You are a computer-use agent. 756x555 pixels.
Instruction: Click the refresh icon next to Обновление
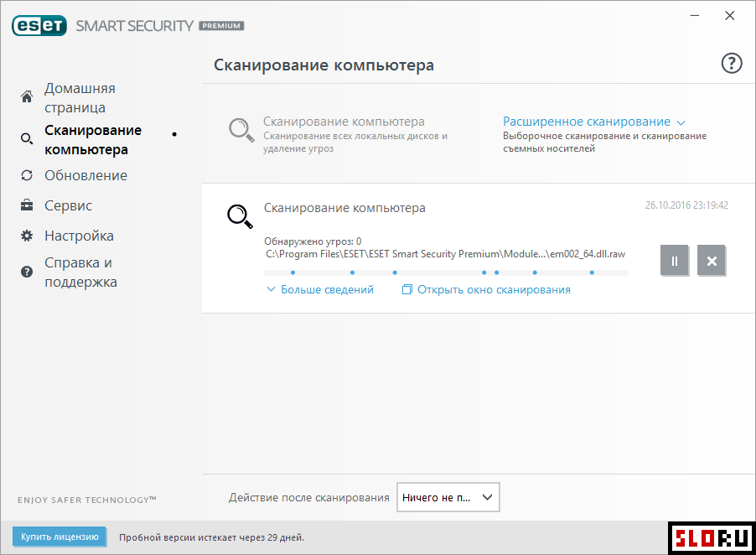(27, 175)
